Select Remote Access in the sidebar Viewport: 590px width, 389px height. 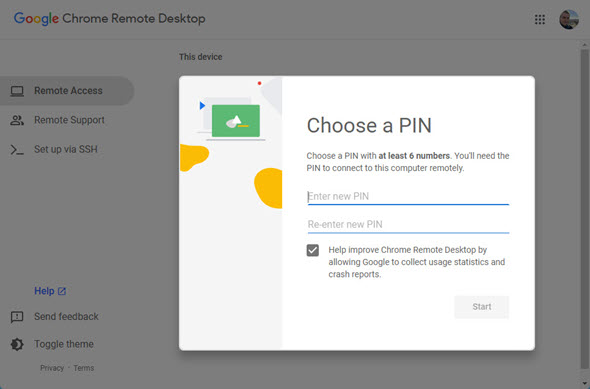(x=67, y=91)
